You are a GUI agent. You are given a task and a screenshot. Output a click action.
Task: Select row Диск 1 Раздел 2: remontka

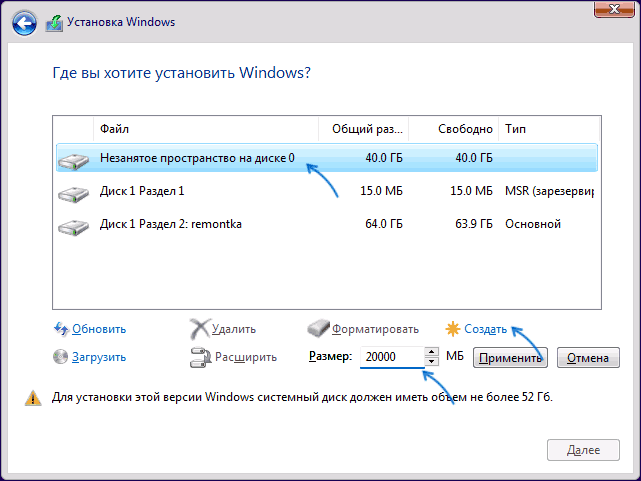click(327, 224)
